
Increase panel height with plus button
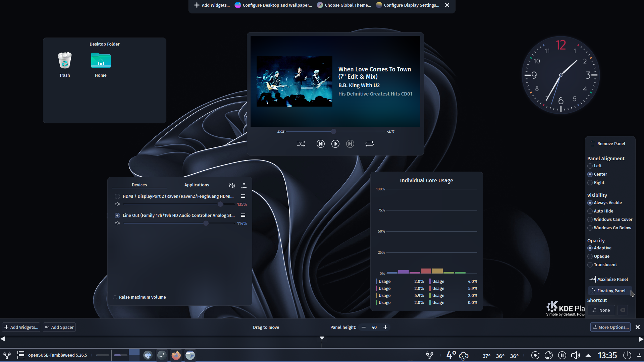click(x=385, y=327)
